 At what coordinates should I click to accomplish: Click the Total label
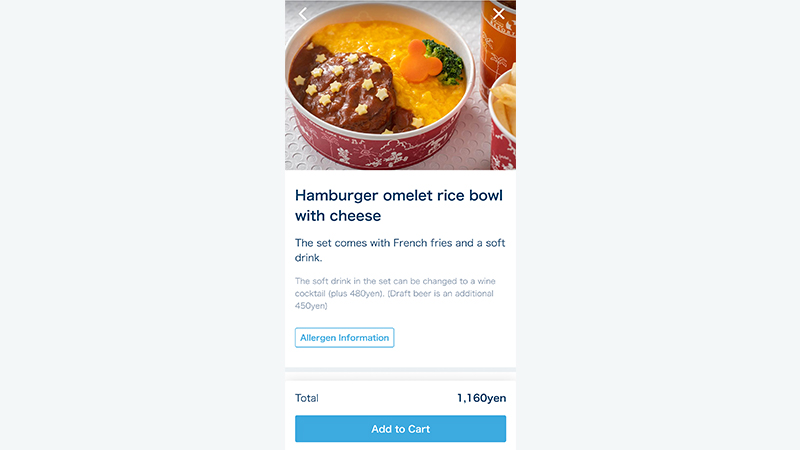pos(307,398)
